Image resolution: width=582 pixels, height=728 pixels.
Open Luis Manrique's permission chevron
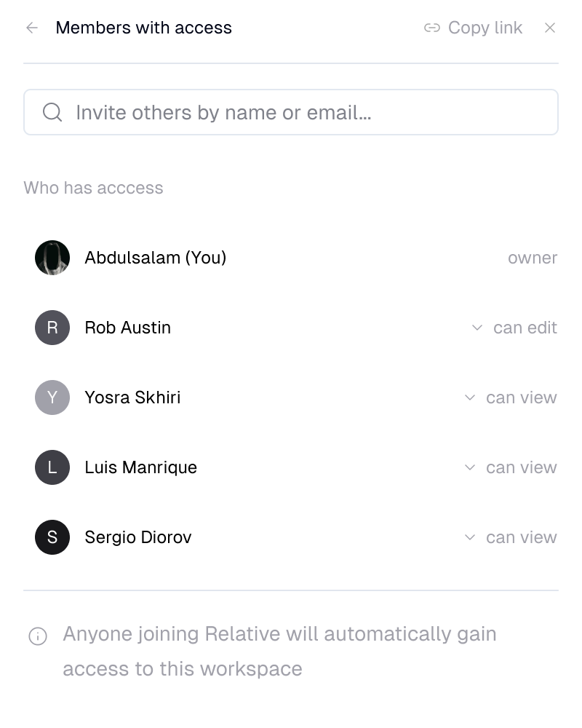(470, 467)
